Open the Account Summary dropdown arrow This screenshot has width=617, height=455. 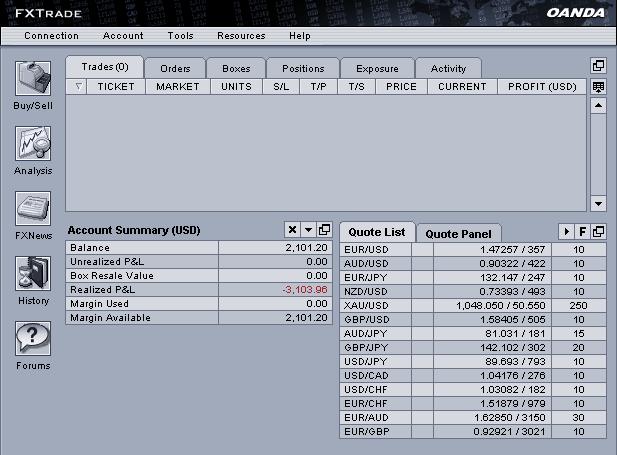point(308,230)
